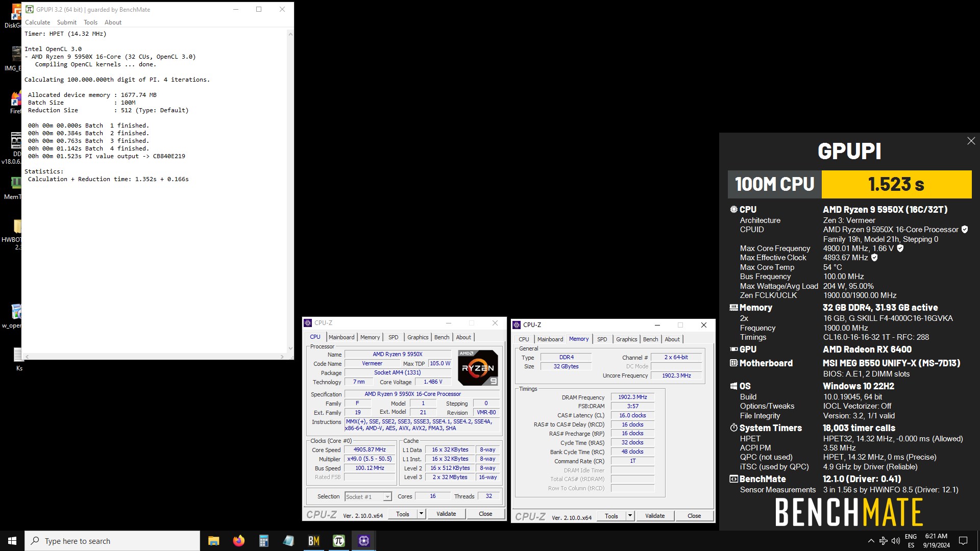980x551 pixels.
Task: Click the 1.523 s score
Action: (896, 184)
